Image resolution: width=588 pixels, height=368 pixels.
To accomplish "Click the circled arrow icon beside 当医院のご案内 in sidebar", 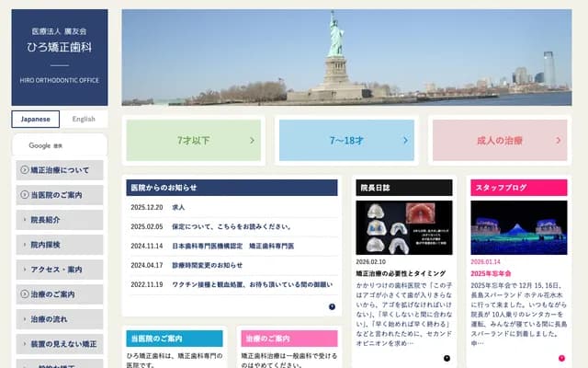I will click(23, 195).
